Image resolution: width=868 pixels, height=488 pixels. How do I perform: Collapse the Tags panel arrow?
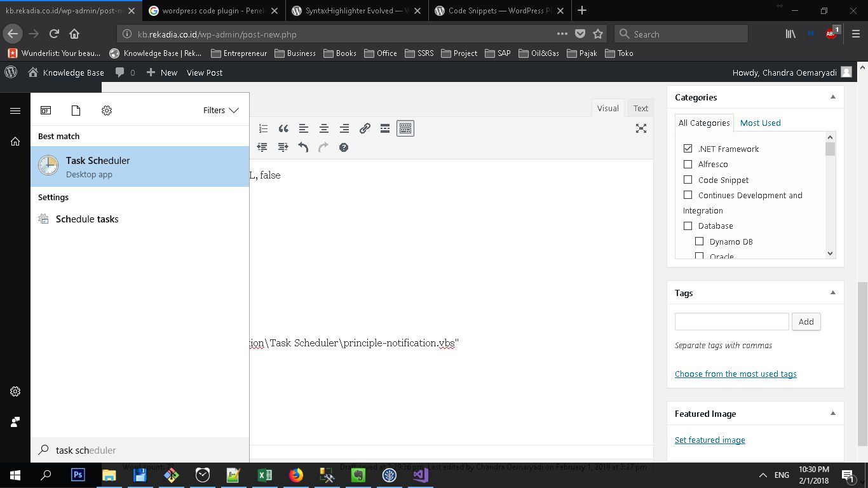tap(832, 293)
